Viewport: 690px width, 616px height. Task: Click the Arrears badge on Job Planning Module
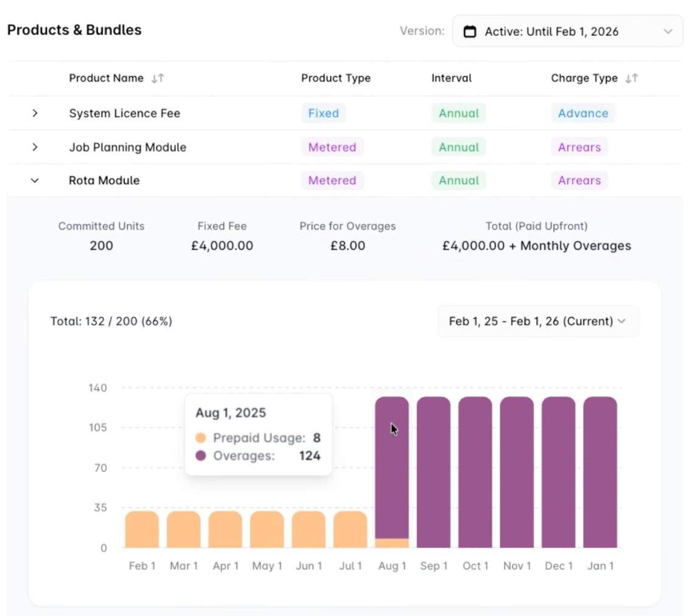[579, 147]
